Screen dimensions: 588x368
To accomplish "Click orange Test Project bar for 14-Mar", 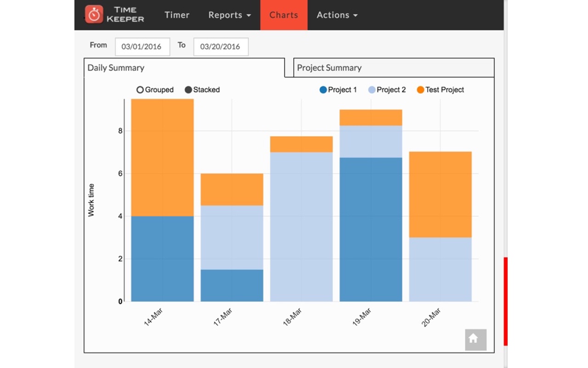I will tap(162, 157).
